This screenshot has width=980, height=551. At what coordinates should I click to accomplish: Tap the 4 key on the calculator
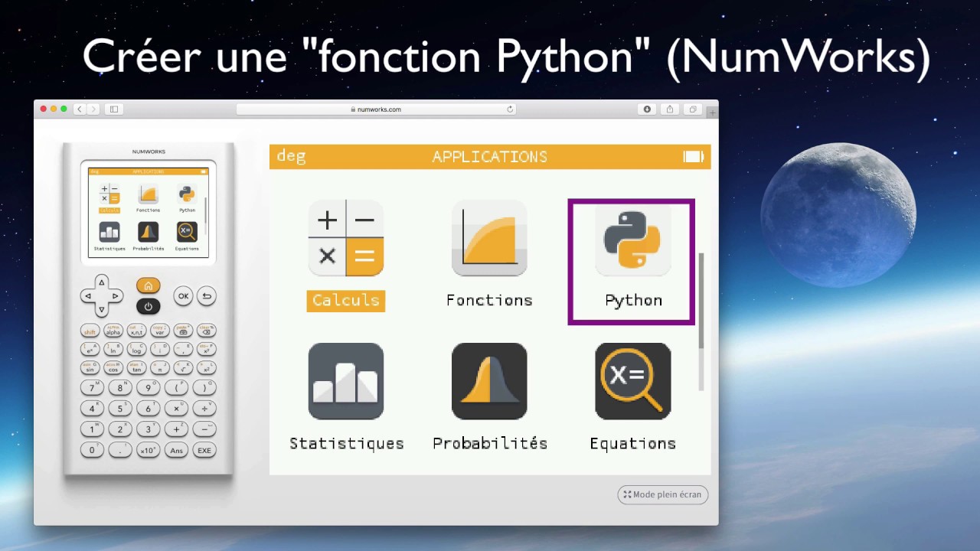click(x=93, y=409)
